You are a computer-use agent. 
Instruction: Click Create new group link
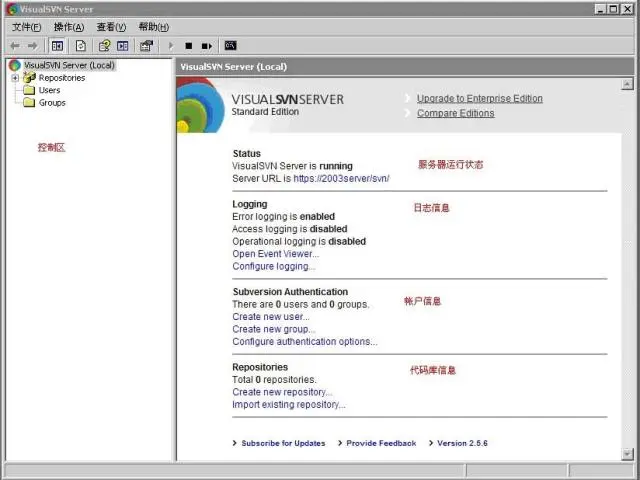[273, 329]
